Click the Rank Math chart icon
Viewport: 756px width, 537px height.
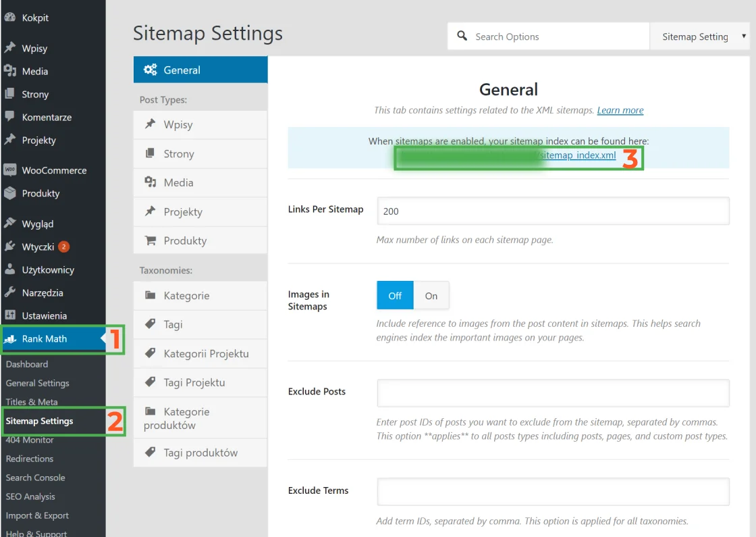(10, 338)
